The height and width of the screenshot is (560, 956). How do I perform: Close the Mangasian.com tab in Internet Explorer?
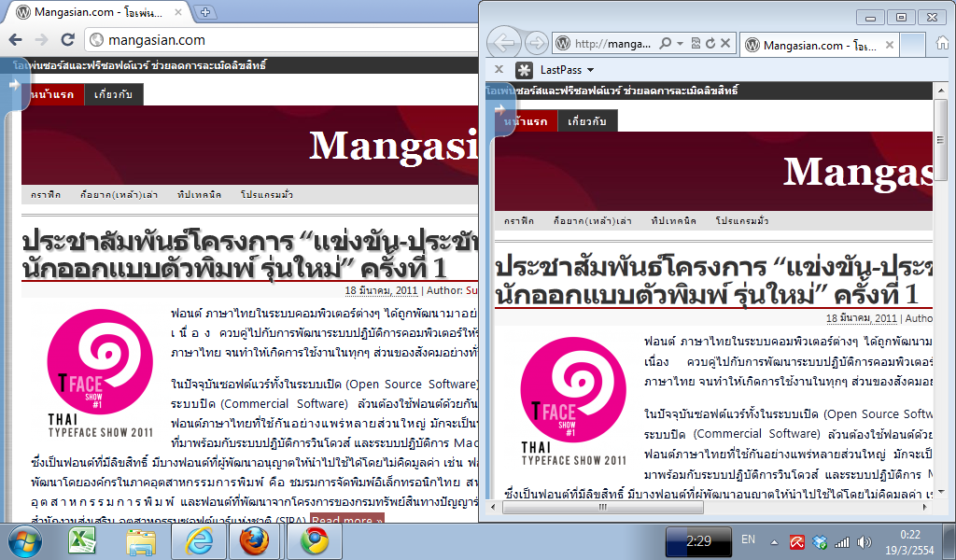[x=890, y=45]
